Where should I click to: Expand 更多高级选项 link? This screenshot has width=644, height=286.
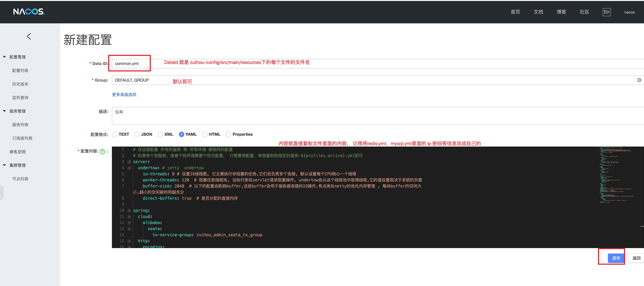124,95
